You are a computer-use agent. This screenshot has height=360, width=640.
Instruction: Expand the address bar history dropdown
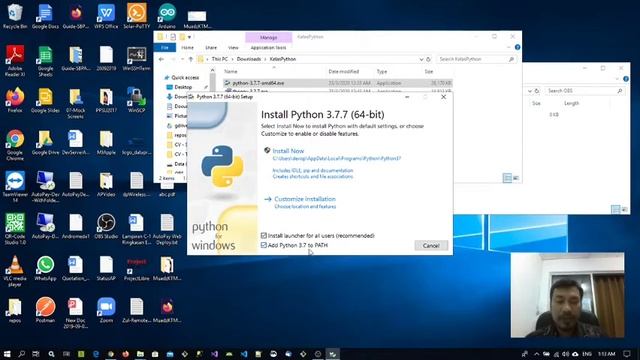point(421,59)
